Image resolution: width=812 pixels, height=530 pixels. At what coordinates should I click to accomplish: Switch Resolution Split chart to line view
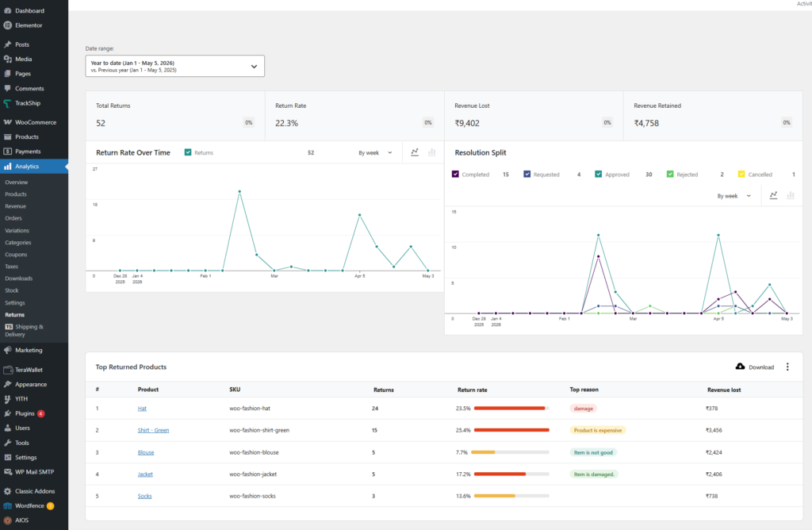(773, 195)
